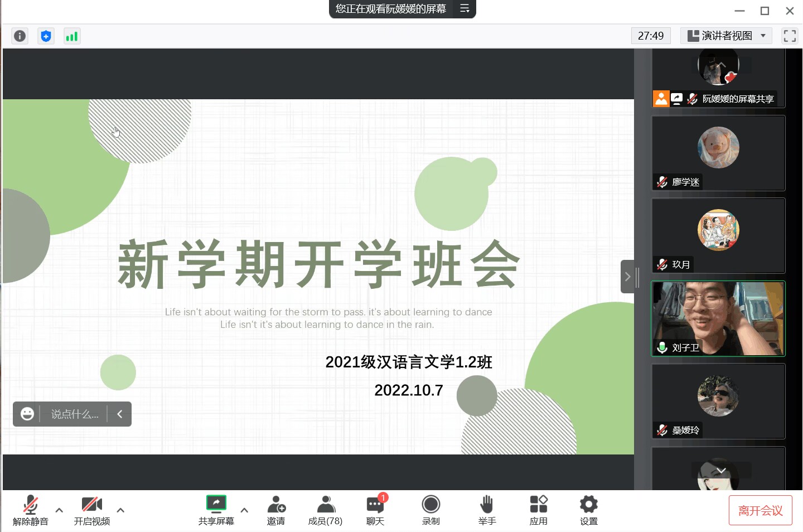This screenshot has width=803, height=532.
Task: Click the 说点什么 chat input box
Action: pyautogui.click(x=75, y=414)
